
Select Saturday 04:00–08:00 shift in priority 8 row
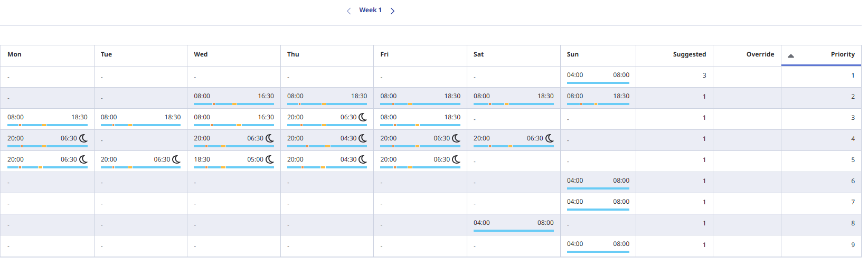tap(514, 224)
